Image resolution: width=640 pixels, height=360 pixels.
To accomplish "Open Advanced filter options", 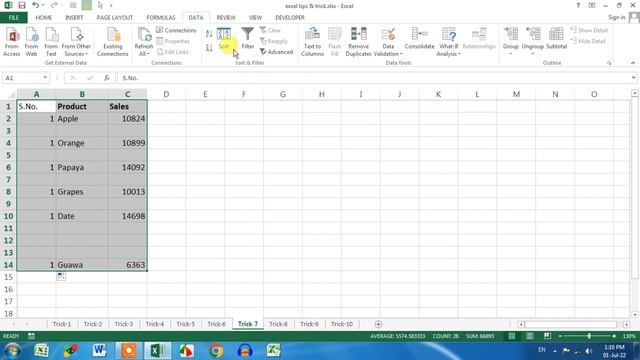I will [277, 52].
